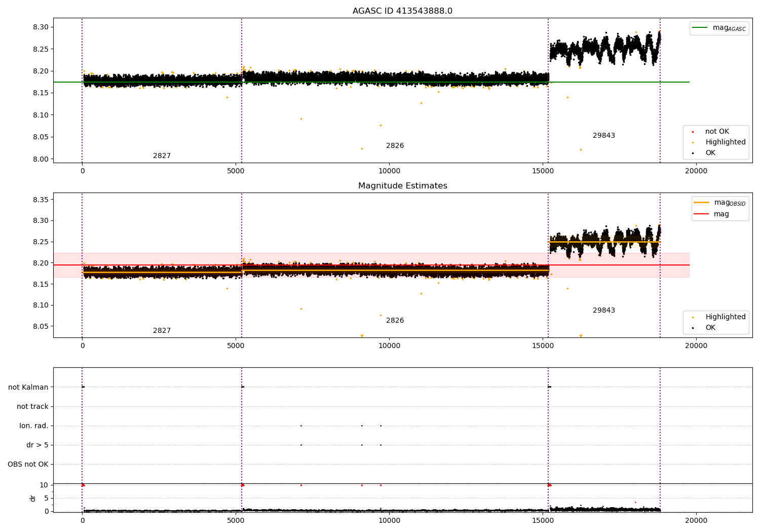Click the 'dr' axis label in the bottom panel
Screen dimensions: 760x532
click(x=33, y=498)
